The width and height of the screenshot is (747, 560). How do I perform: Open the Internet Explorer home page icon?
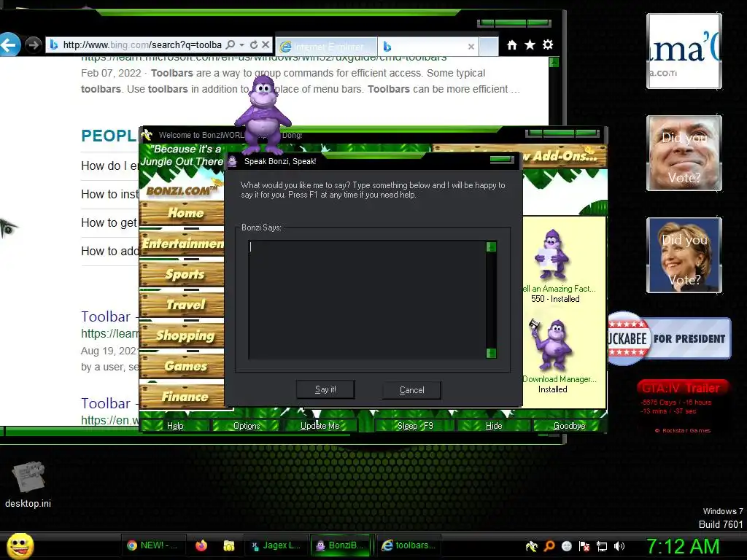point(512,44)
